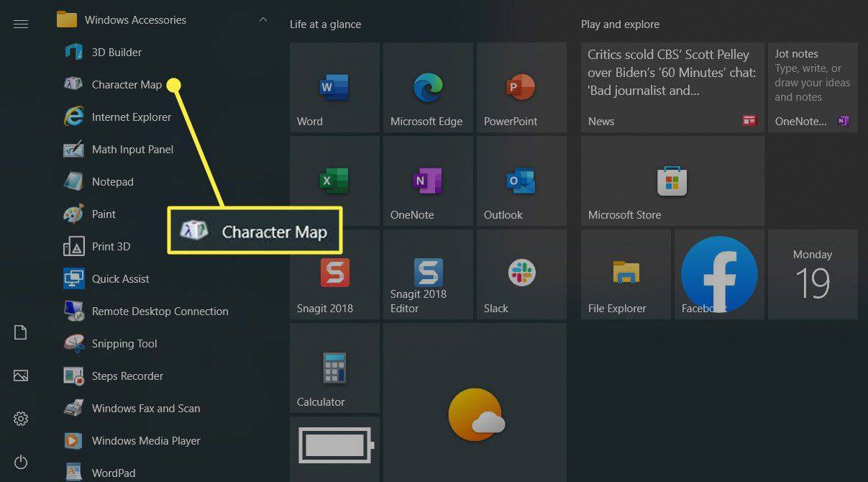Open the Slack tile

pyautogui.click(x=521, y=275)
